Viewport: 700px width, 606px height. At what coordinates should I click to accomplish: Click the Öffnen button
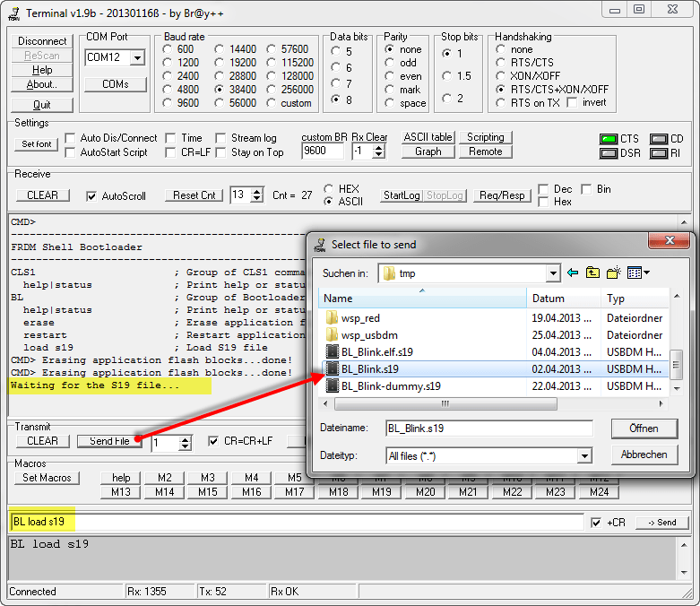(644, 429)
